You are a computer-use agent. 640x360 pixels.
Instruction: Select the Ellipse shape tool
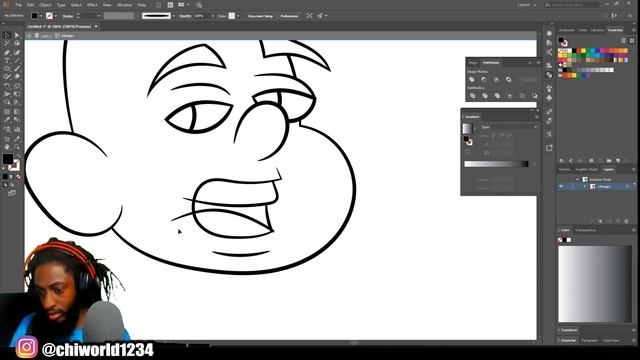click(x=7, y=69)
